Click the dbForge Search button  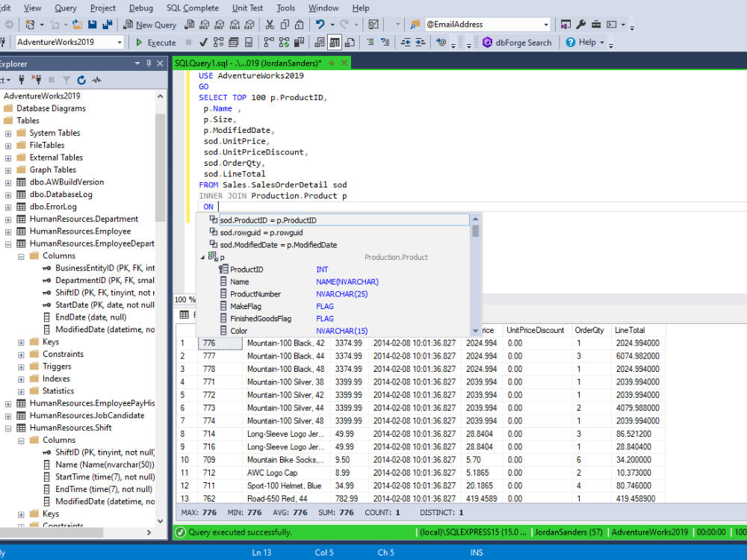(x=517, y=43)
